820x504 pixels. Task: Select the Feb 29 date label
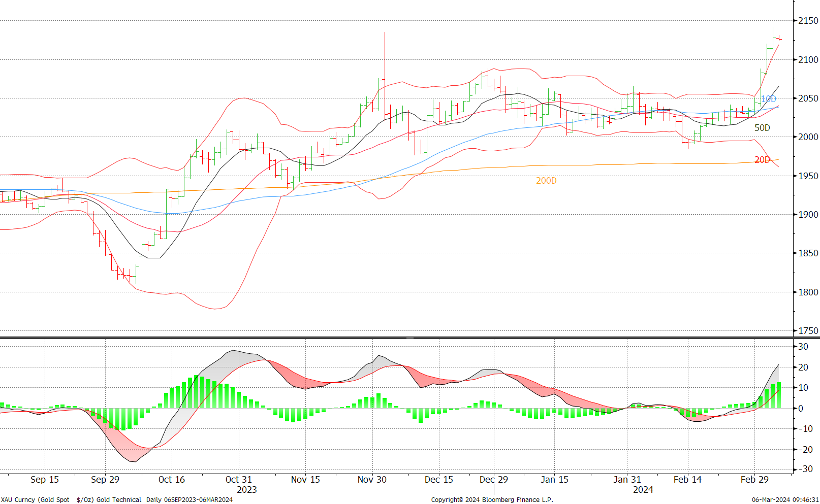pos(754,480)
